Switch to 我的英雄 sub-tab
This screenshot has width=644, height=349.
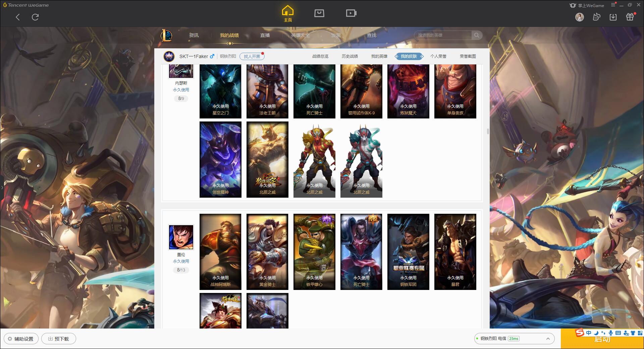tap(379, 56)
